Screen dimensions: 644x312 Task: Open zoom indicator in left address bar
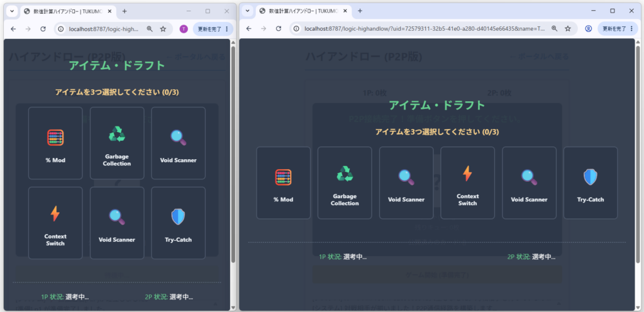[150, 29]
